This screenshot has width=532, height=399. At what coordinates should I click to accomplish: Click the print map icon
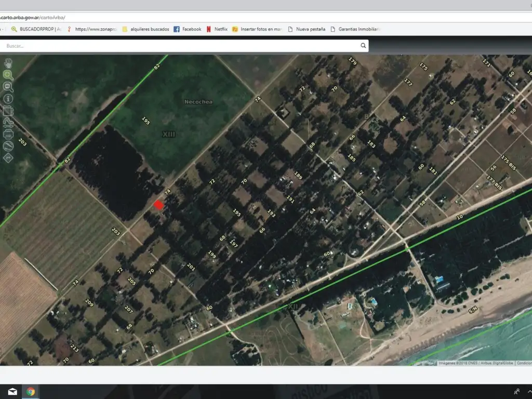[x=8, y=134]
